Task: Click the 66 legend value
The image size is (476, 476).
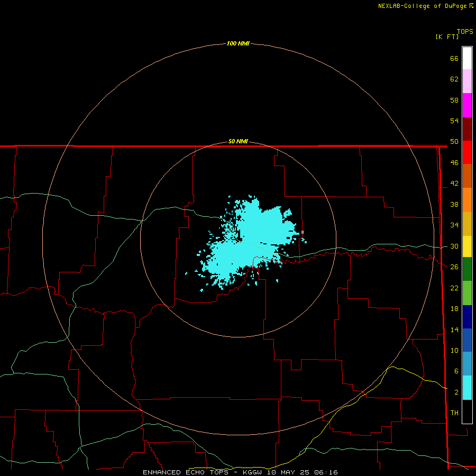Action: (x=454, y=58)
